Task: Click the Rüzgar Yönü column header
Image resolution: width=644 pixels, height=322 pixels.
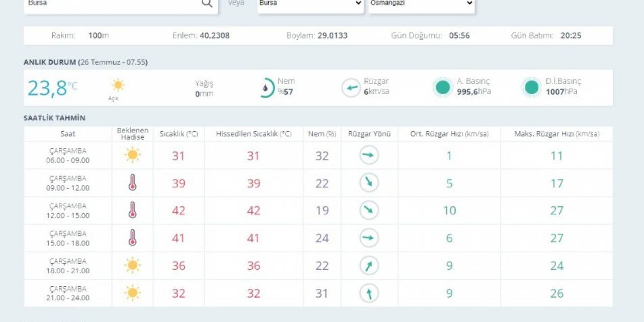Action: [x=369, y=134]
